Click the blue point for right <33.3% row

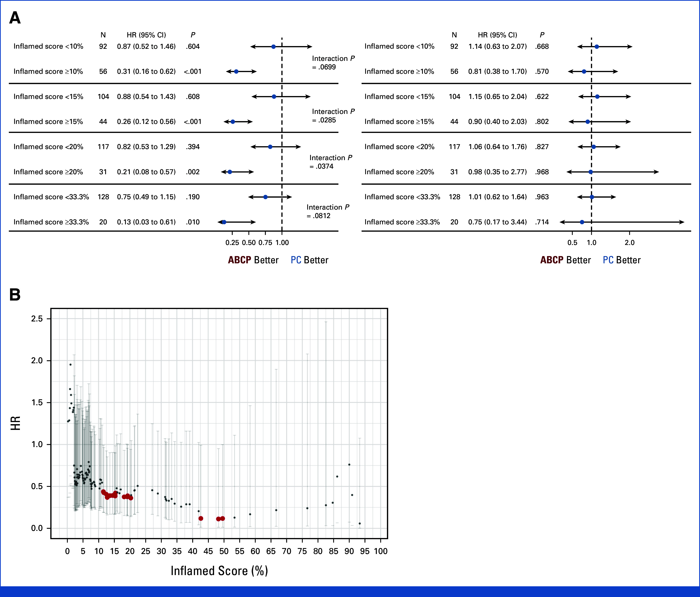point(592,197)
